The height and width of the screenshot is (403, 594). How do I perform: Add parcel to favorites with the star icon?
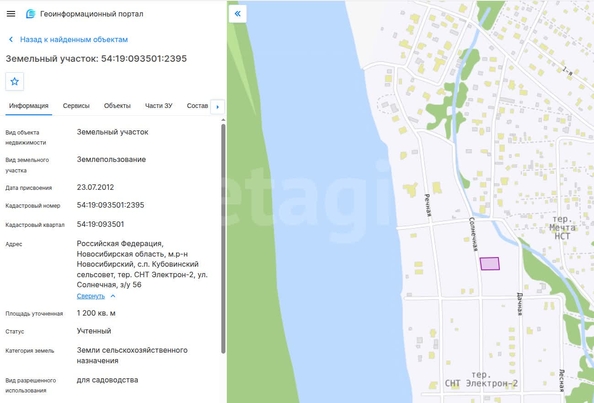(14, 81)
